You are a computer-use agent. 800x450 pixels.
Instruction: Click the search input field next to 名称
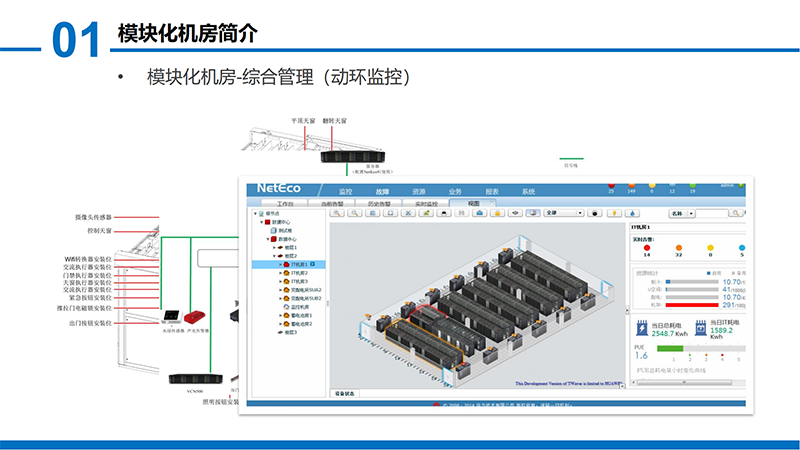(x=716, y=213)
